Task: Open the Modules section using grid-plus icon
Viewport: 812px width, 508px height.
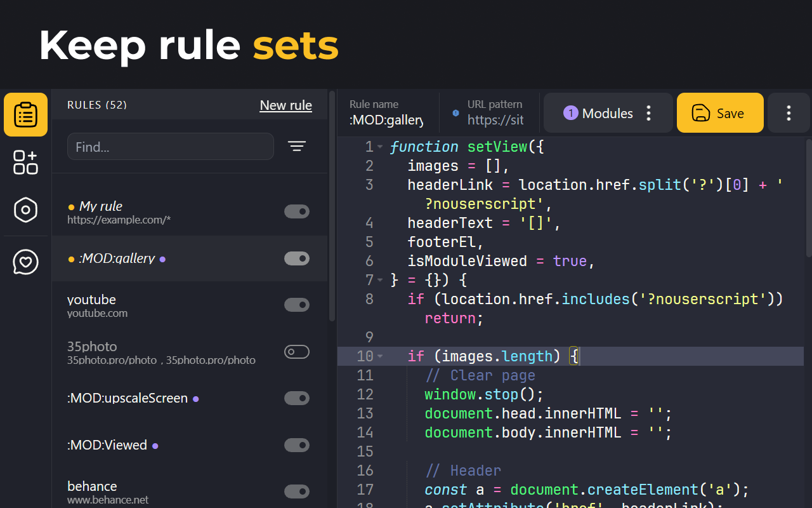Action: (25, 163)
